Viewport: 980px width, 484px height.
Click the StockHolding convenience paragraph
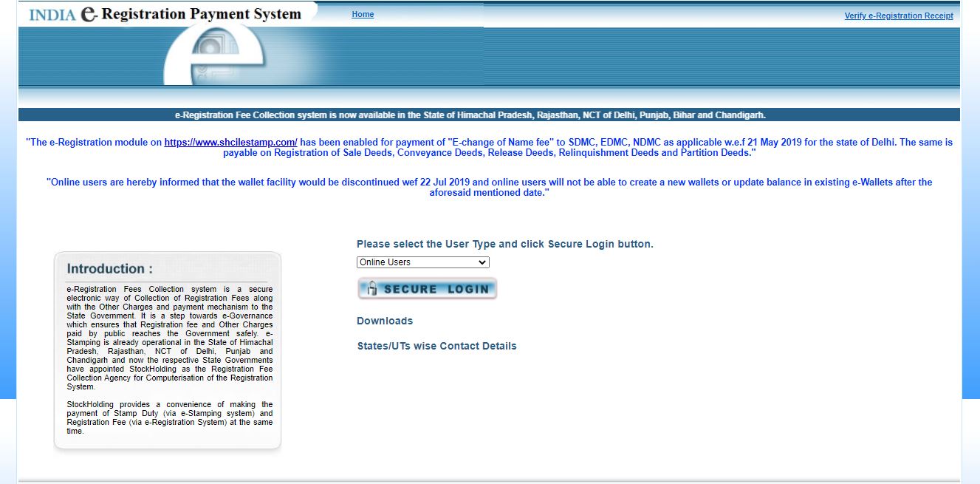169,417
